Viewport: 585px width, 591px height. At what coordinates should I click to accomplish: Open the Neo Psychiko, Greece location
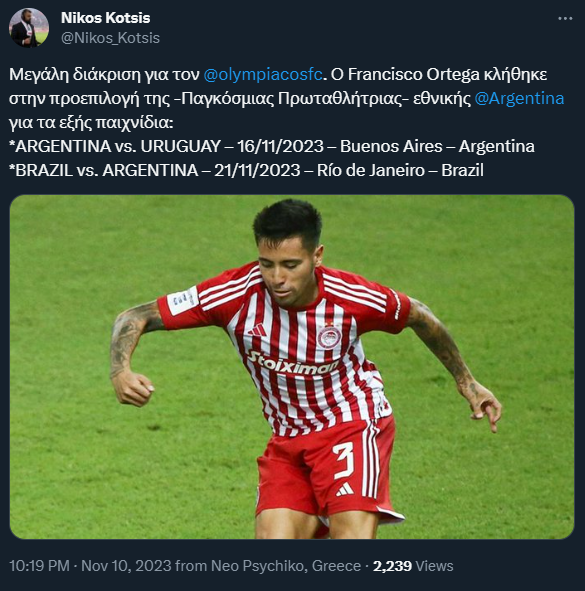pos(286,566)
